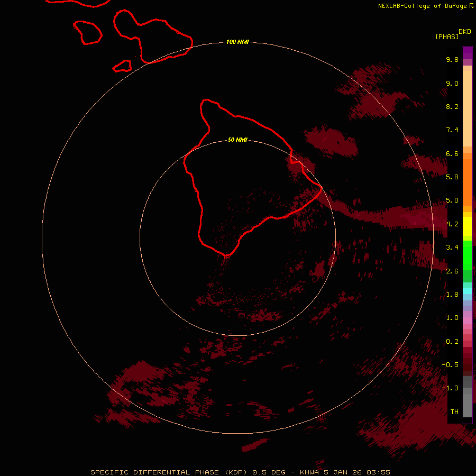Click the gray segment near TH
The height and width of the screenshot is (476, 476).
467,405
